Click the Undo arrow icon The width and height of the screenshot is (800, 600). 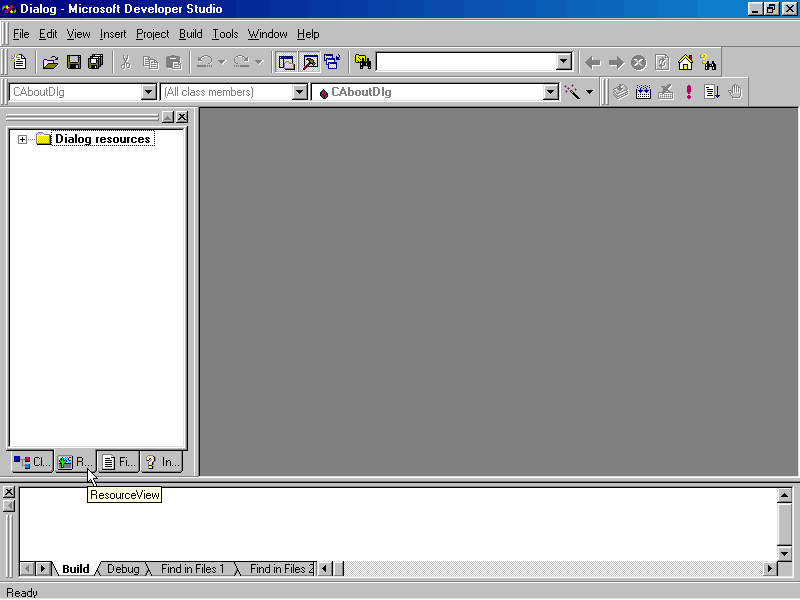click(205, 62)
